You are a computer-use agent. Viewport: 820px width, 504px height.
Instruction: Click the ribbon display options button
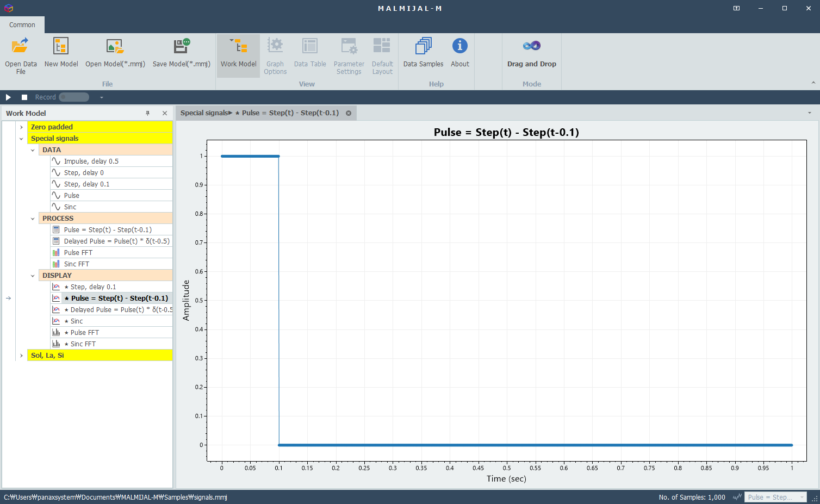click(x=736, y=8)
